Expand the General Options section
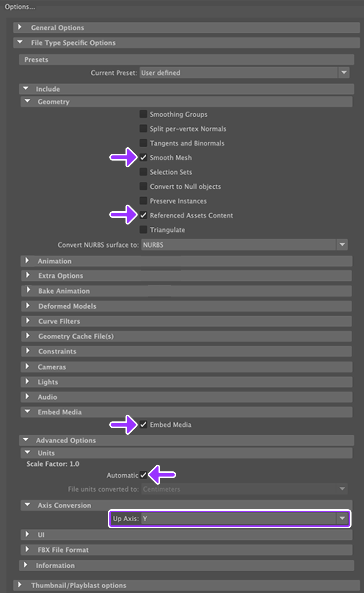Image resolution: width=364 pixels, height=593 pixels. point(186,28)
